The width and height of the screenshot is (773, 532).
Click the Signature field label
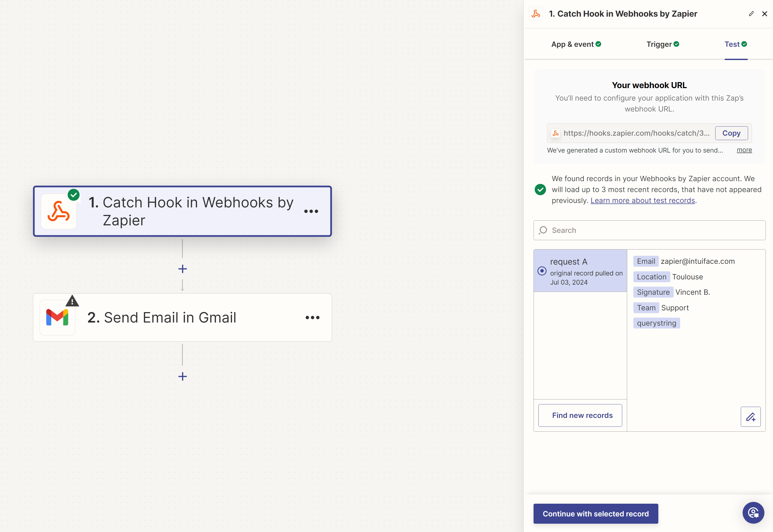pos(653,293)
